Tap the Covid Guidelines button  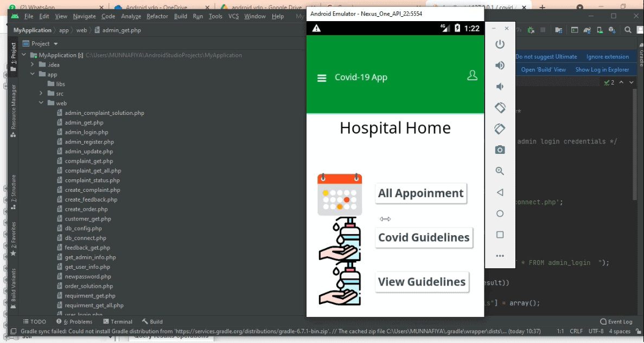coord(424,237)
